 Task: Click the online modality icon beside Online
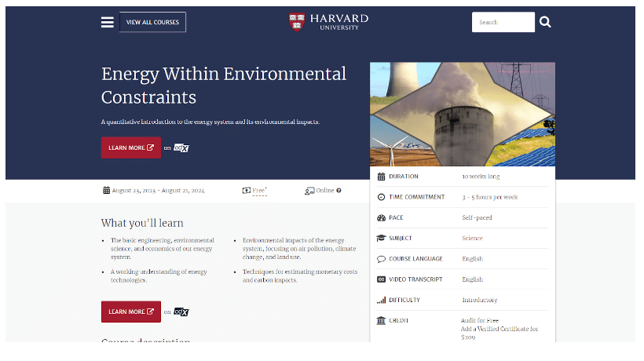(x=309, y=191)
